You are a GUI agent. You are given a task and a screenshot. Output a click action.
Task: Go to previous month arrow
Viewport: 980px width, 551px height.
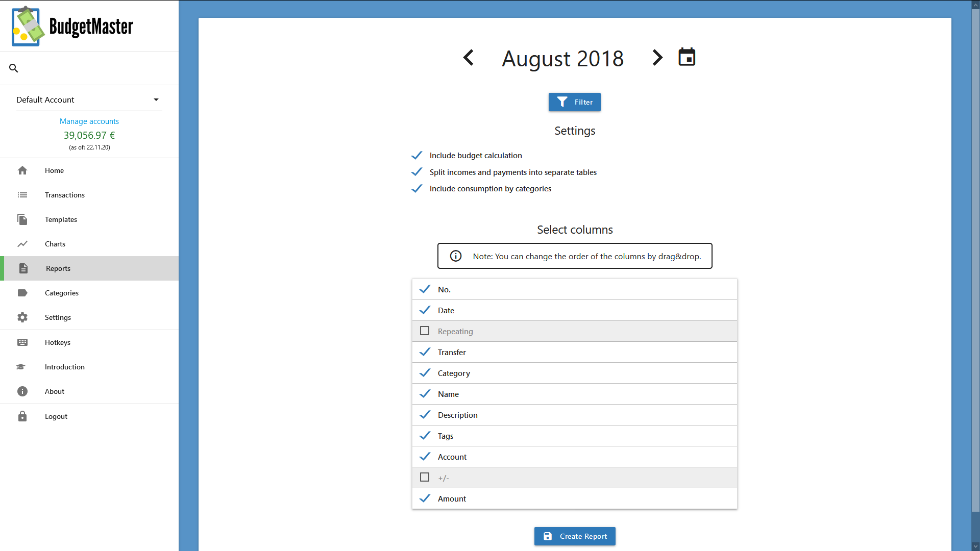coord(468,58)
